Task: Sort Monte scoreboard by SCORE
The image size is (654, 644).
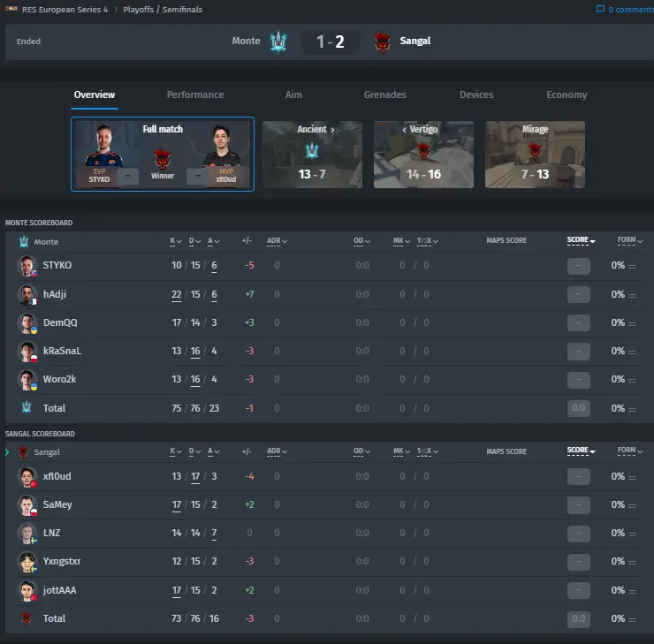Action: pyautogui.click(x=581, y=240)
